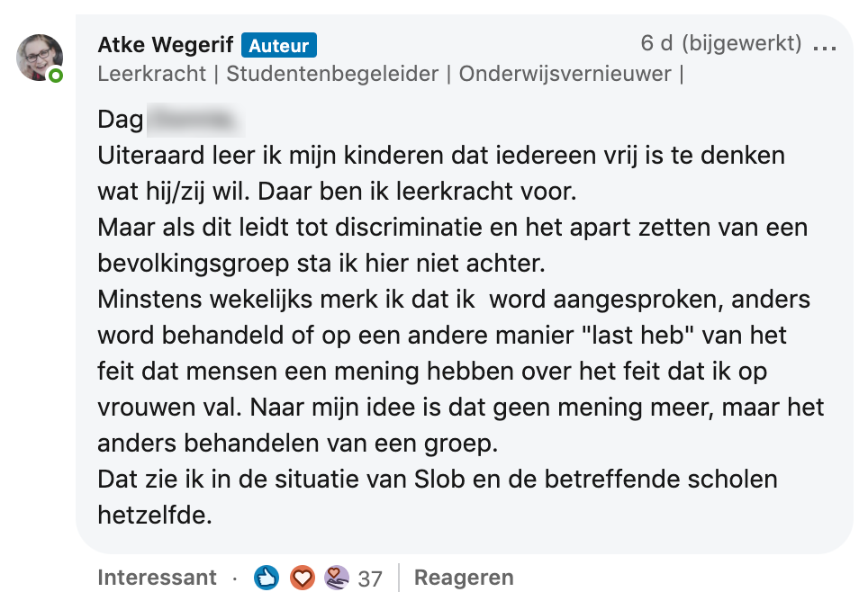Open Atke Wegerif's profile photo
Viewport: 868px width, 601px height.
tap(40, 58)
